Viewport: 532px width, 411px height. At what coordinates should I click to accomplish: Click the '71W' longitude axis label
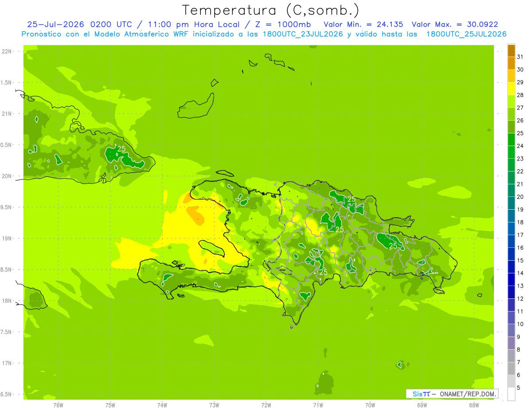pos(318,405)
